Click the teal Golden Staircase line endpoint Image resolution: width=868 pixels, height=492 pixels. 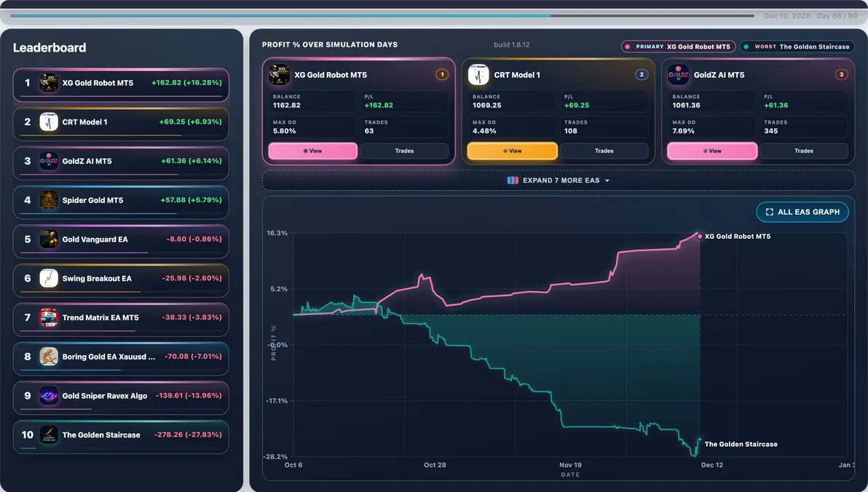tap(700, 440)
